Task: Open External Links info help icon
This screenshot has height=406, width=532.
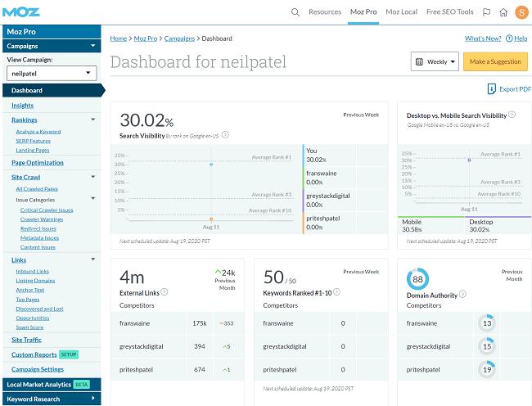Action: tap(165, 291)
